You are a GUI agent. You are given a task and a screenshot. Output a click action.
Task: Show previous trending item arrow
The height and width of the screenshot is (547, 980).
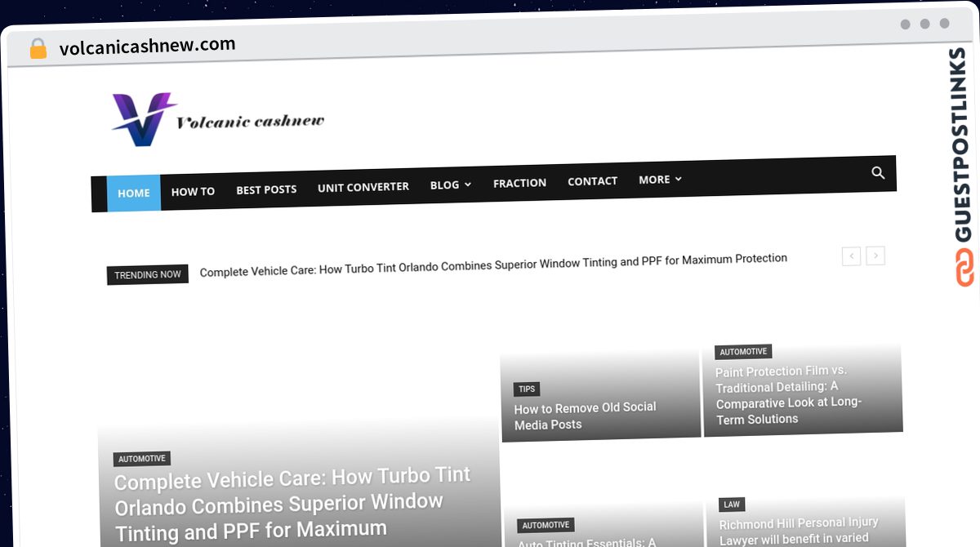tap(851, 256)
